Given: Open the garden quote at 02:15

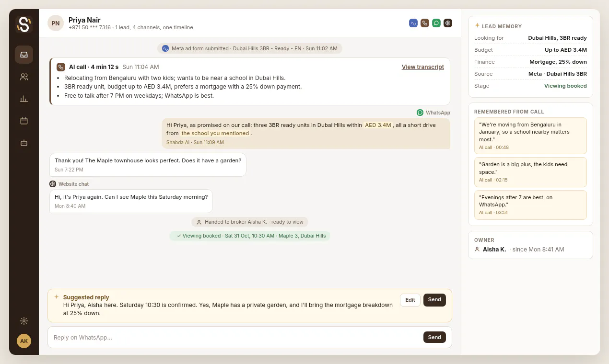Looking at the screenshot, I should point(530,172).
